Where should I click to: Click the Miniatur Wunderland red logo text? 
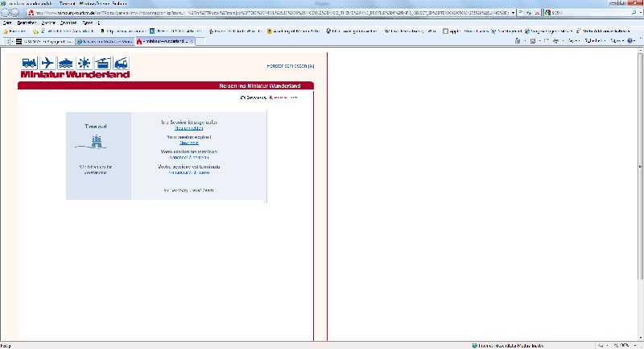coord(75,74)
